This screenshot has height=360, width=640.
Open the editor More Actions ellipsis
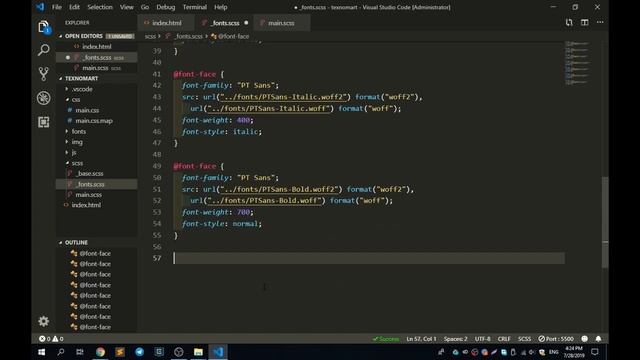pyautogui.click(x=600, y=22)
